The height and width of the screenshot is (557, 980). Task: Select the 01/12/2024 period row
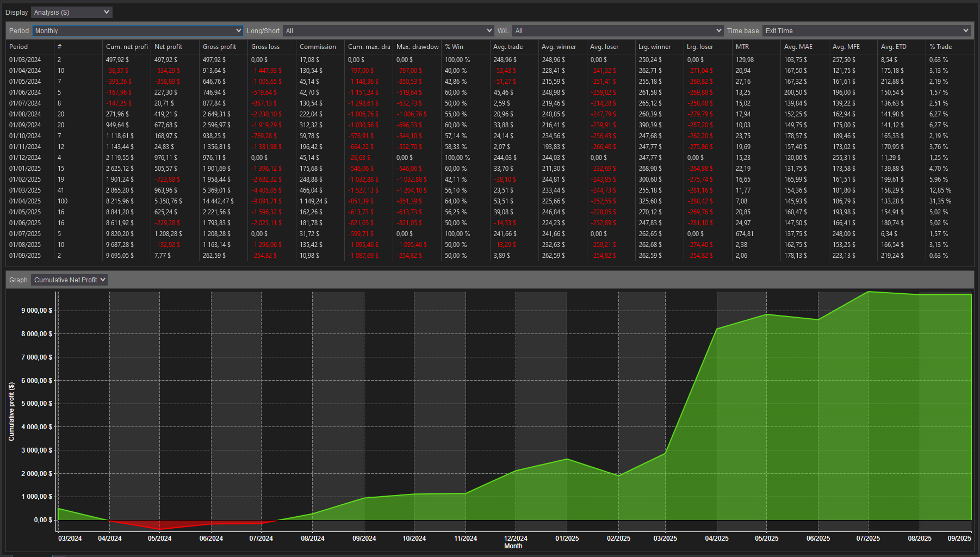(x=489, y=158)
